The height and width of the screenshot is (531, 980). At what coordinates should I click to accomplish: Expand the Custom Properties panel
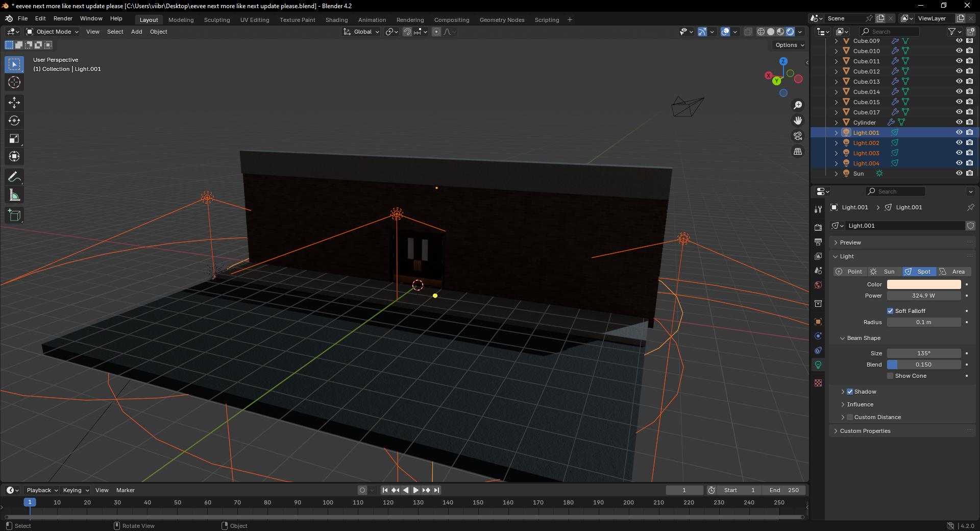point(865,431)
